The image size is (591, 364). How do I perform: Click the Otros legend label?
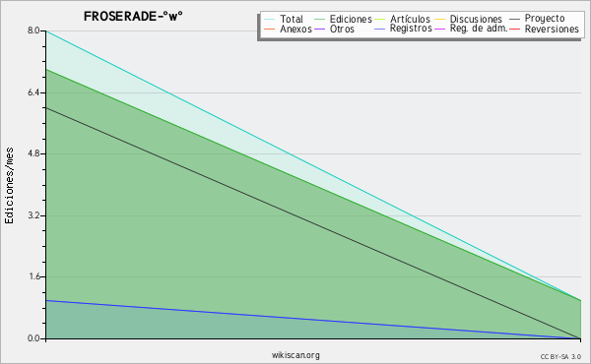(342, 29)
